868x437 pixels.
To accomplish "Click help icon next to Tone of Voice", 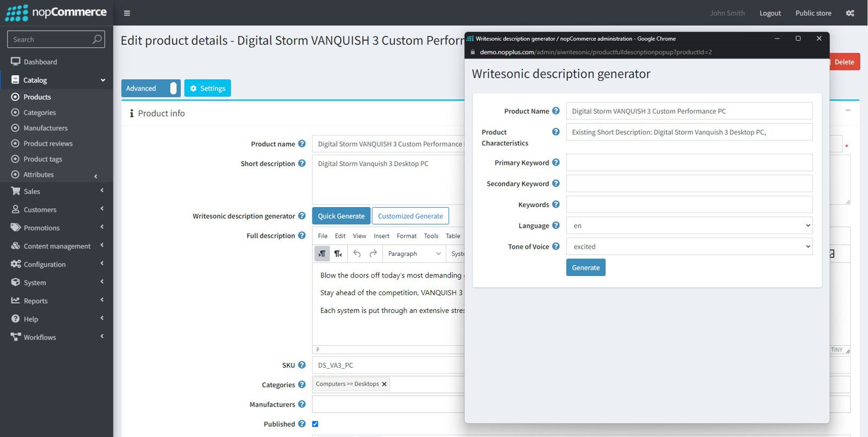I will coord(556,246).
